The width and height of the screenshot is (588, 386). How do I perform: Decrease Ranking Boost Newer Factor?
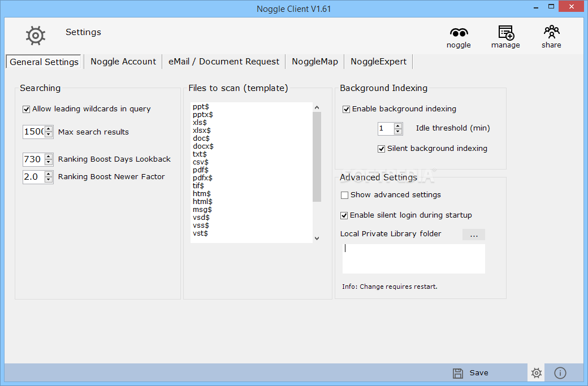pos(49,179)
